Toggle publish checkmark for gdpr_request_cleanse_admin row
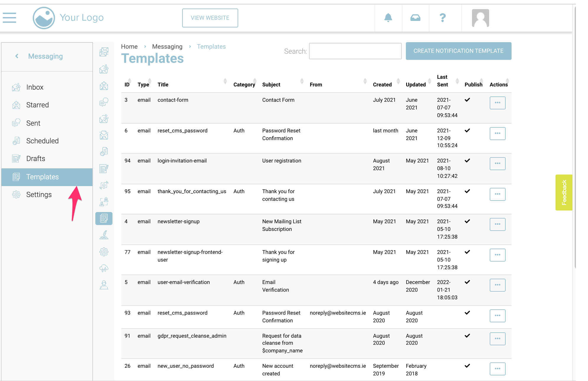 click(467, 336)
